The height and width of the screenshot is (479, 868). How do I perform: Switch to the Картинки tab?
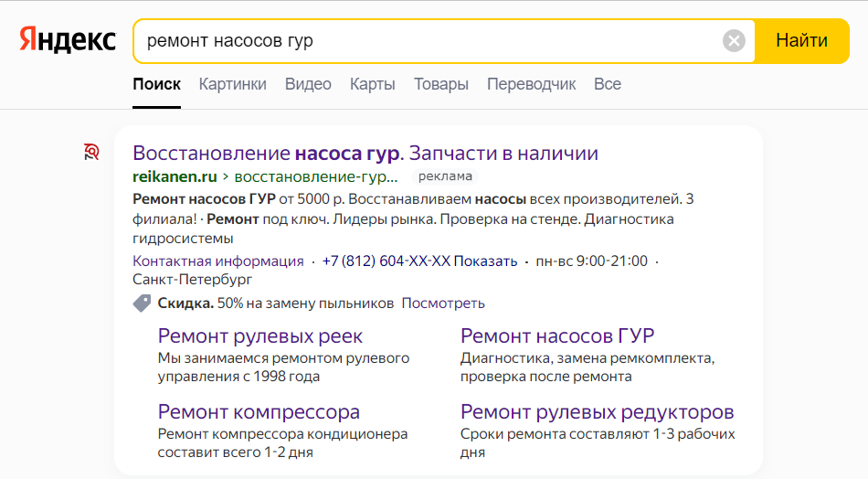[233, 84]
